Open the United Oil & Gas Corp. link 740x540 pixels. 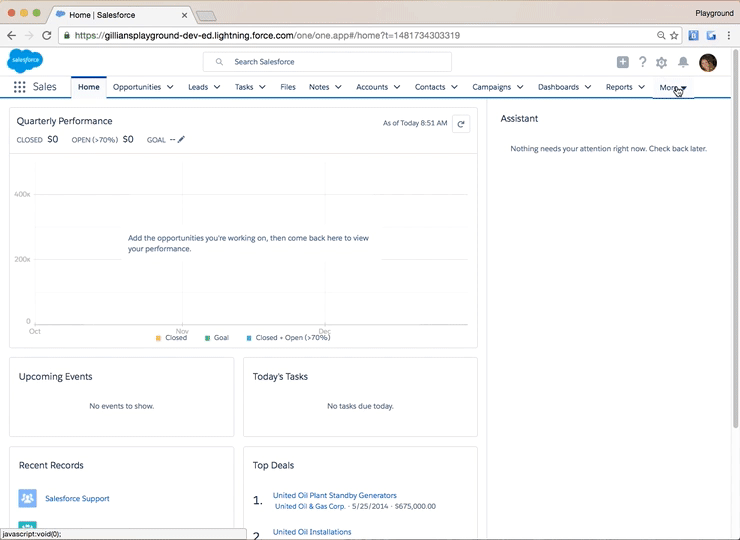click(x=310, y=506)
